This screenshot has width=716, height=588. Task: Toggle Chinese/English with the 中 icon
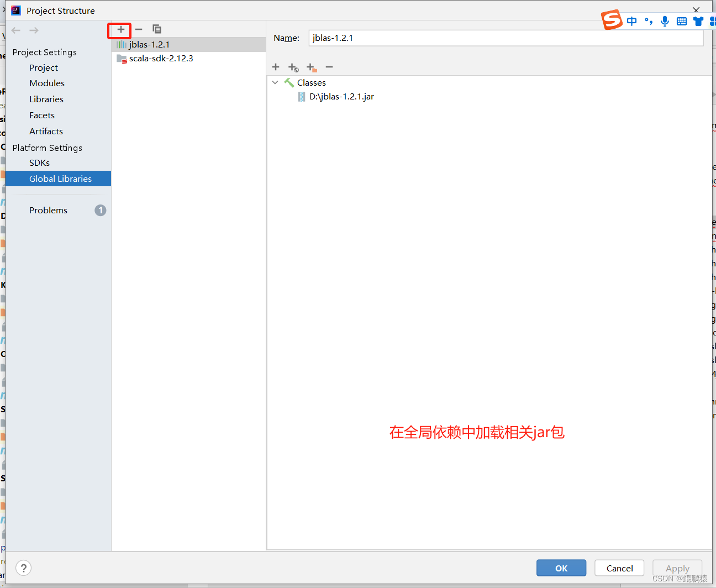tap(631, 21)
